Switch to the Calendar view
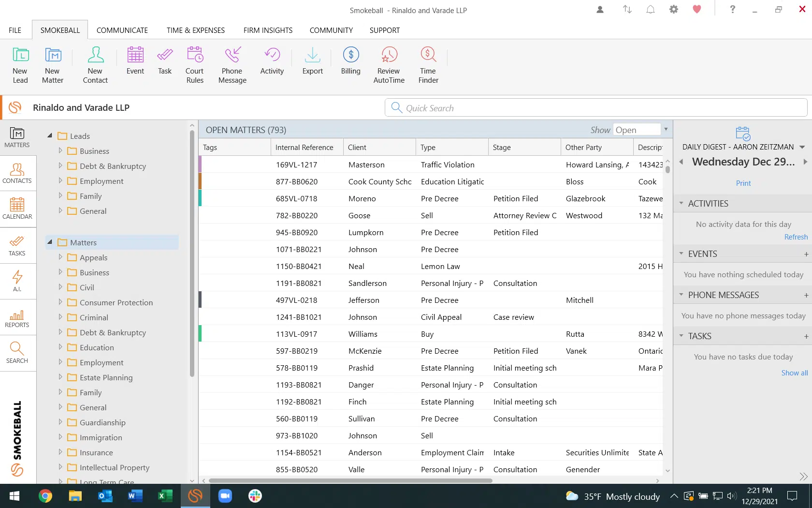The width and height of the screenshot is (812, 508). (x=17, y=209)
